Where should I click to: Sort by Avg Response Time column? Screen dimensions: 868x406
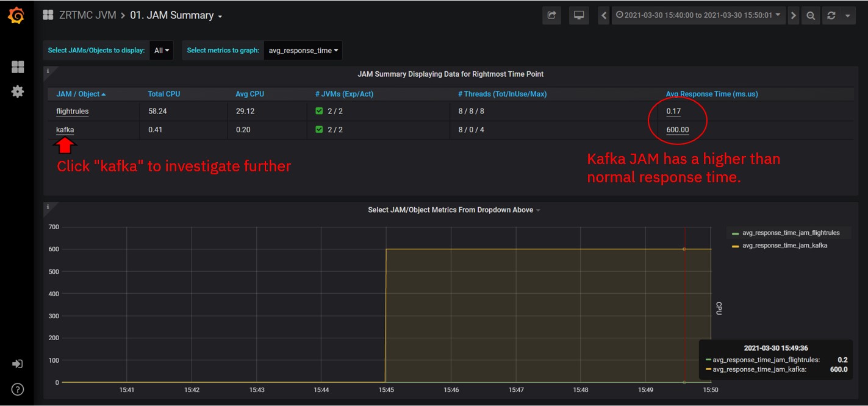click(x=712, y=94)
